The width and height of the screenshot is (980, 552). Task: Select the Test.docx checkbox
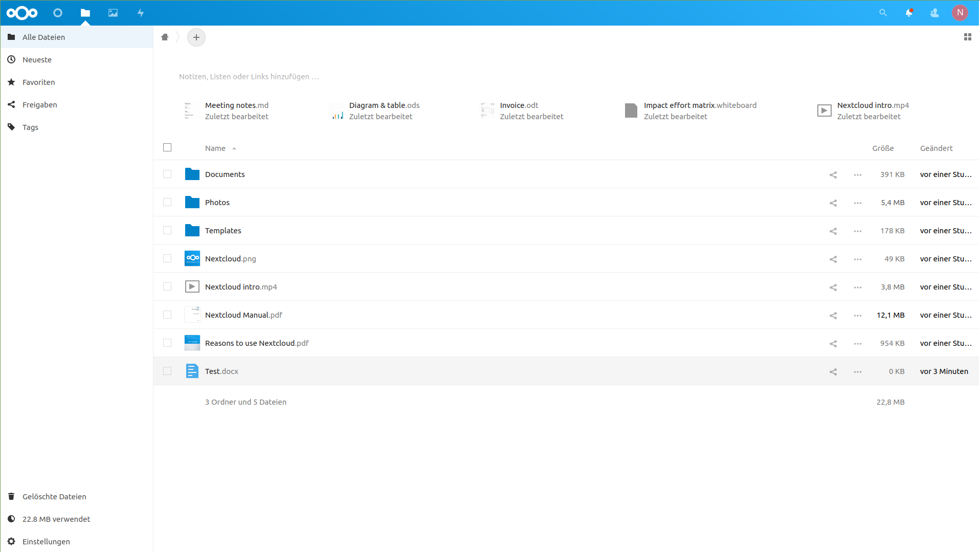(x=167, y=371)
